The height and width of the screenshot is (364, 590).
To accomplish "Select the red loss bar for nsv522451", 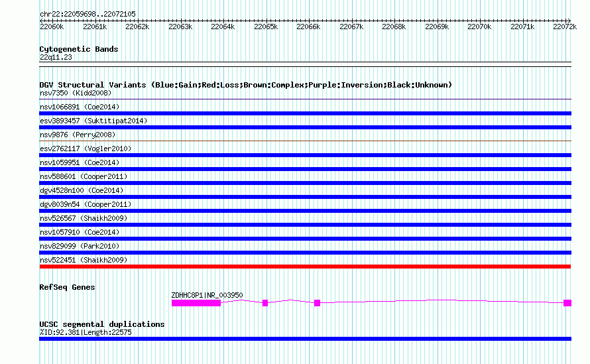I will pos(305,267).
